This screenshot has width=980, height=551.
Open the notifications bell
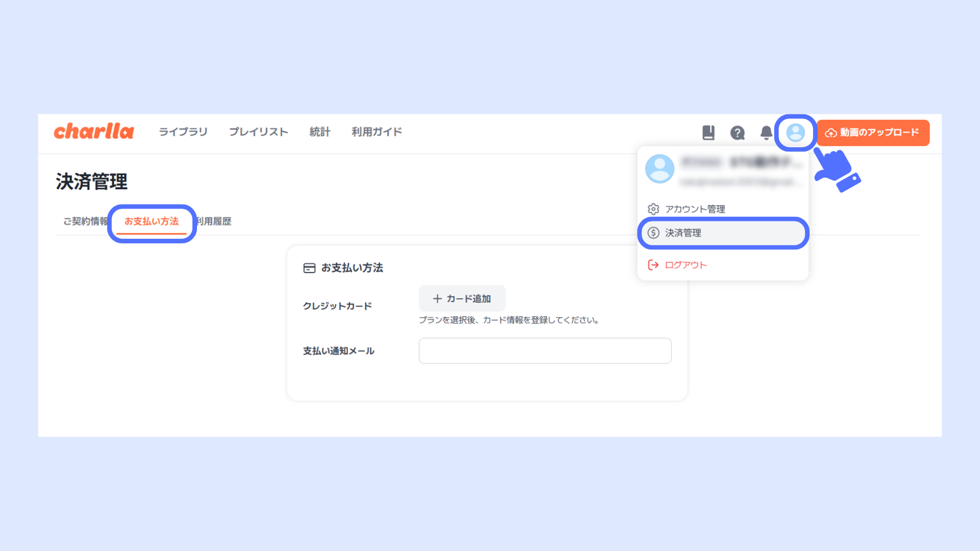pos(766,133)
